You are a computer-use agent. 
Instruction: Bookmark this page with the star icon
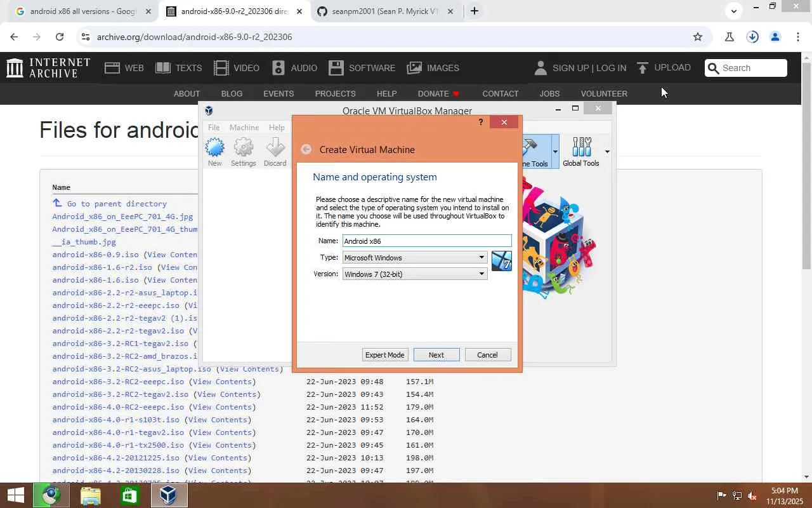click(698, 37)
